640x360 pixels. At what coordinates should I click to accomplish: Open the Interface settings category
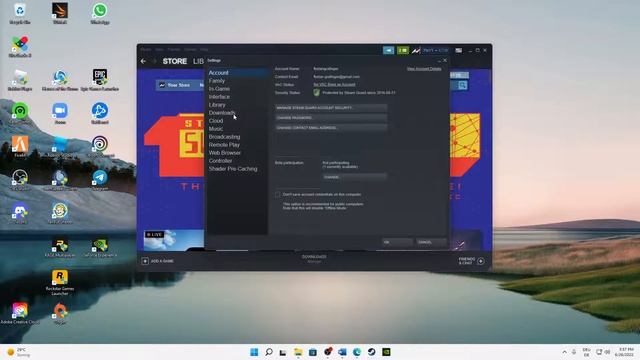point(219,97)
